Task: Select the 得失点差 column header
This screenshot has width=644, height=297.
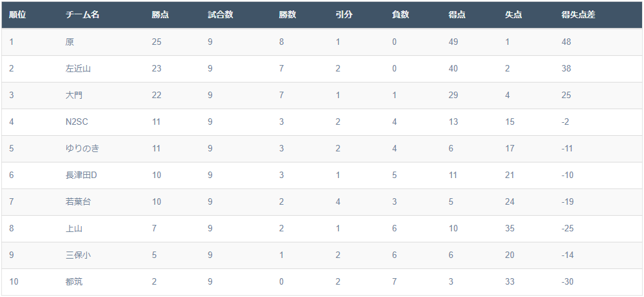Action: point(578,15)
